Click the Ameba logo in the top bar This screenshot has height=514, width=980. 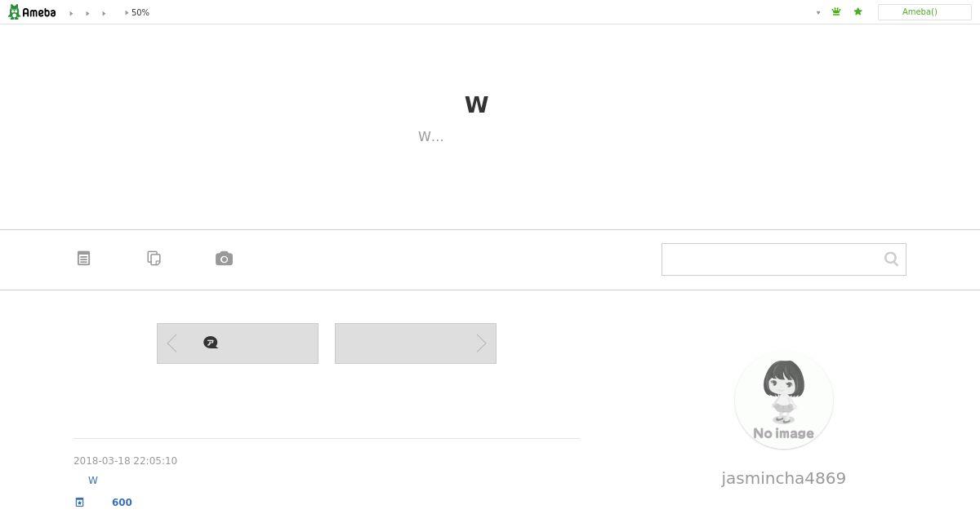pyautogui.click(x=32, y=12)
